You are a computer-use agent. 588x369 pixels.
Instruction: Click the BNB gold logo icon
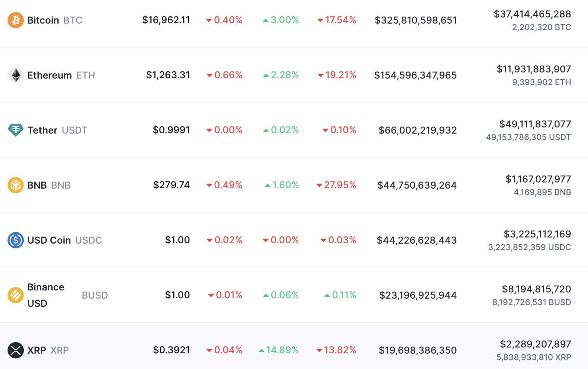(15, 185)
